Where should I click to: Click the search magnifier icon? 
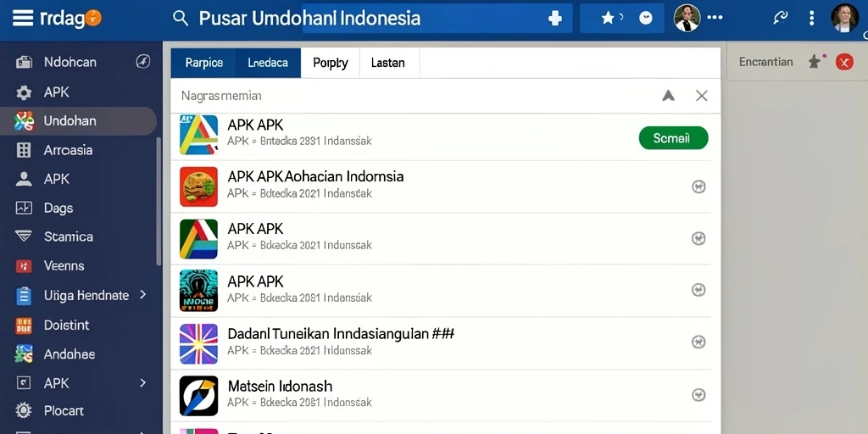(181, 18)
